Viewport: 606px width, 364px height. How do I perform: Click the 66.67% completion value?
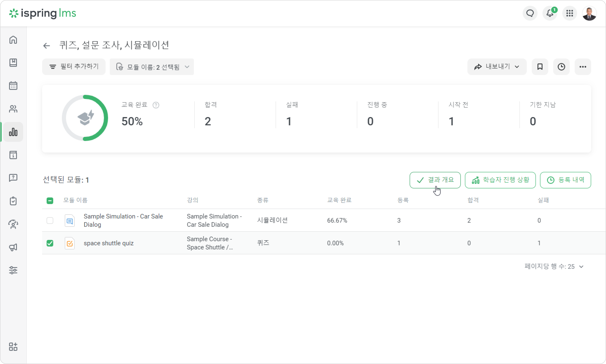coord(337,221)
